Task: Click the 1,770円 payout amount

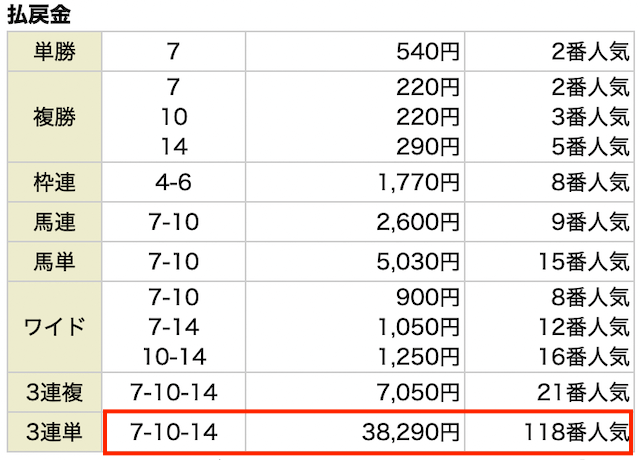Action: pyautogui.click(x=418, y=182)
